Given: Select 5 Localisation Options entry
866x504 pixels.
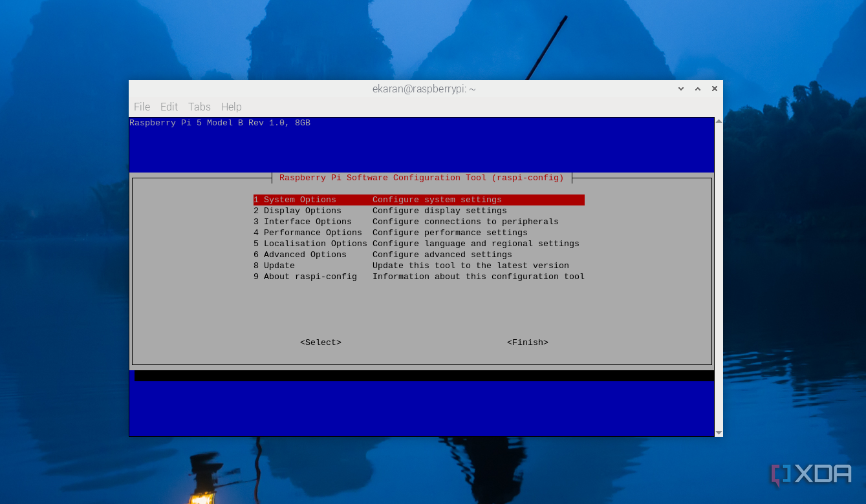Looking at the screenshot, I should [x=419, y=244].
